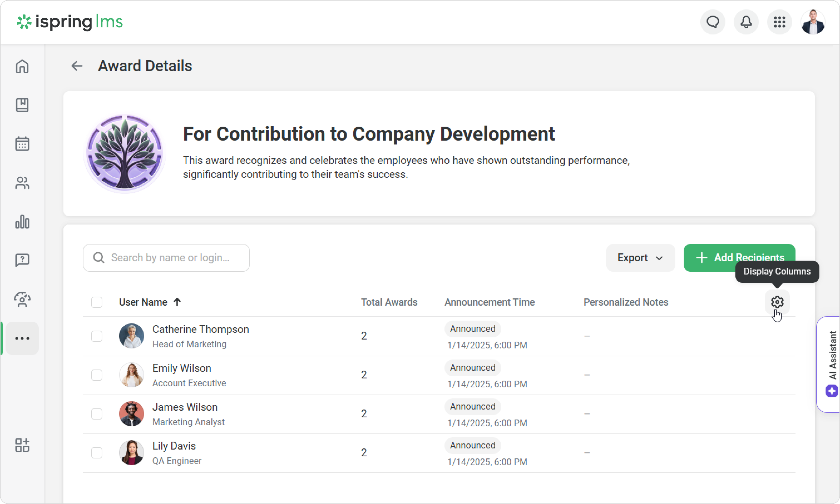Viewport: 840px width, 504px height.
Task: Open the user profile avatar menu
Action: [812, 22]
